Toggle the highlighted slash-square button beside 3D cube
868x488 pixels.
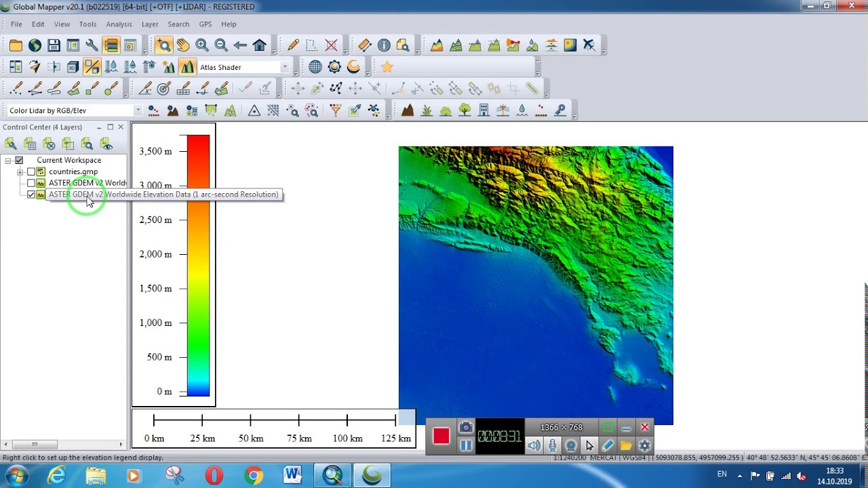[92, 67]
